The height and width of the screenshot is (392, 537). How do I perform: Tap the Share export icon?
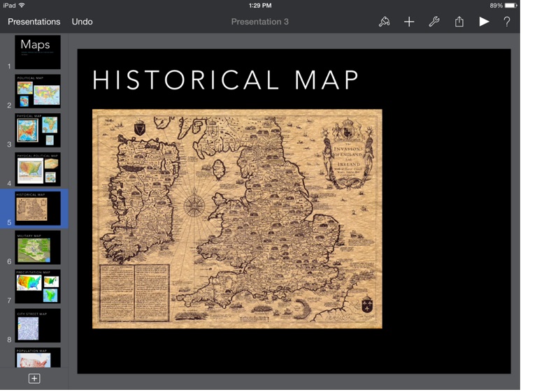tap(459, 22)
